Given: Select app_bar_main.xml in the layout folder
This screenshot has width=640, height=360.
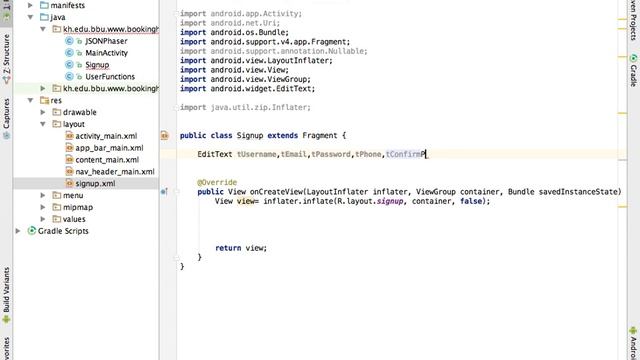Looking at the screenshot, I should click(109, 148).
